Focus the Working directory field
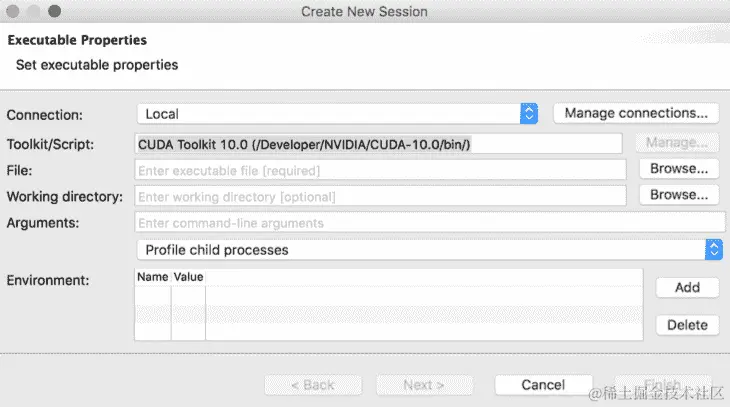730x407 pixels. [x=380, y=197]
